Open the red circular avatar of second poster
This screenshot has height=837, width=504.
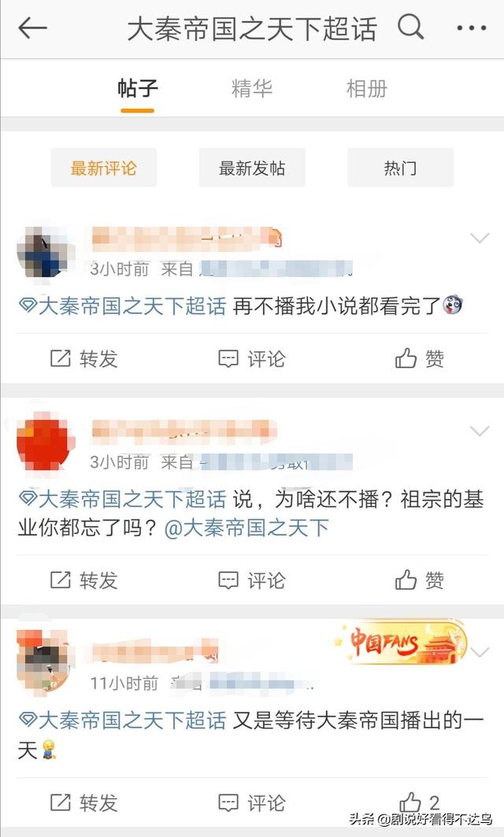(46, 441)
